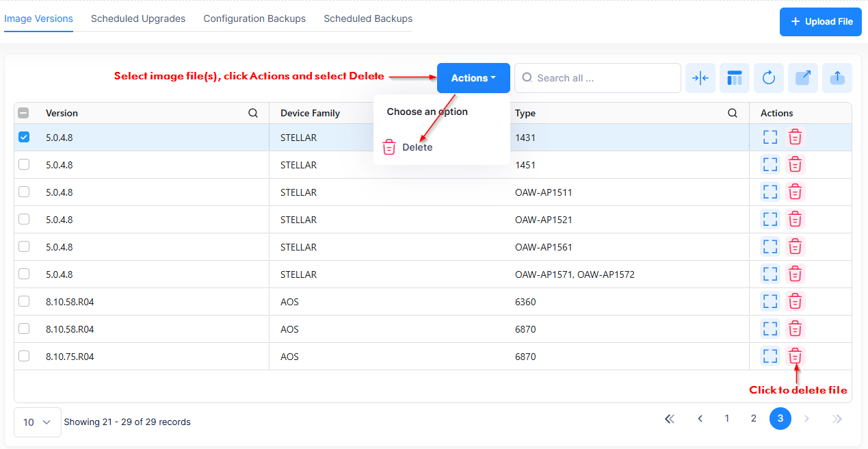Click the fit-columns icon beside search box

click(700, 78)
